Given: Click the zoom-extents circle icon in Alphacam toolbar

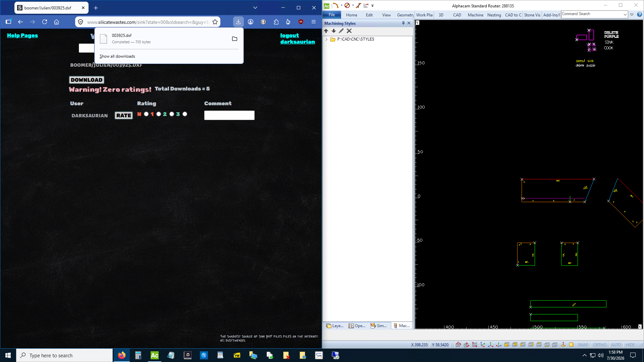Looking at the screenshot, I should pyautogui.click(x=347, y=5).
